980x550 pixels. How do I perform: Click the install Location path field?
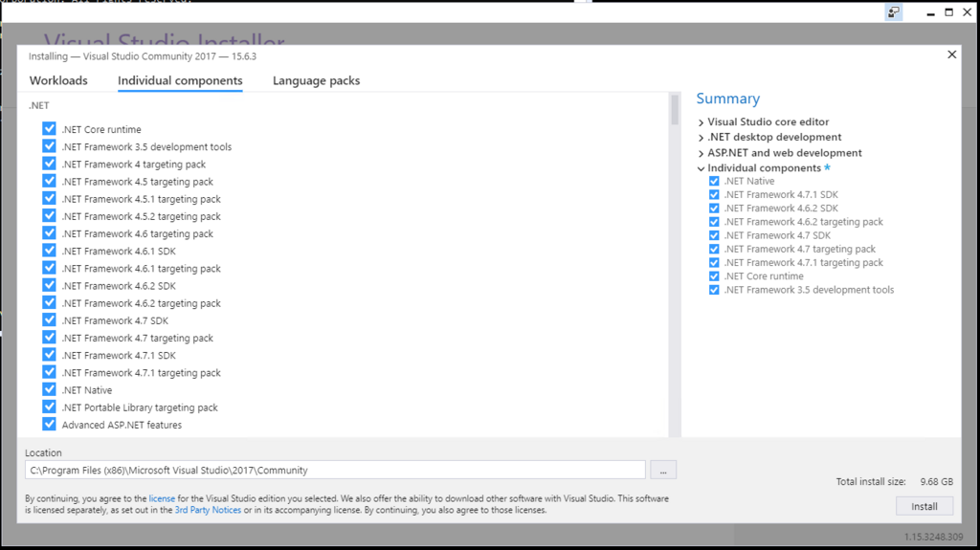tap(335, 470)
